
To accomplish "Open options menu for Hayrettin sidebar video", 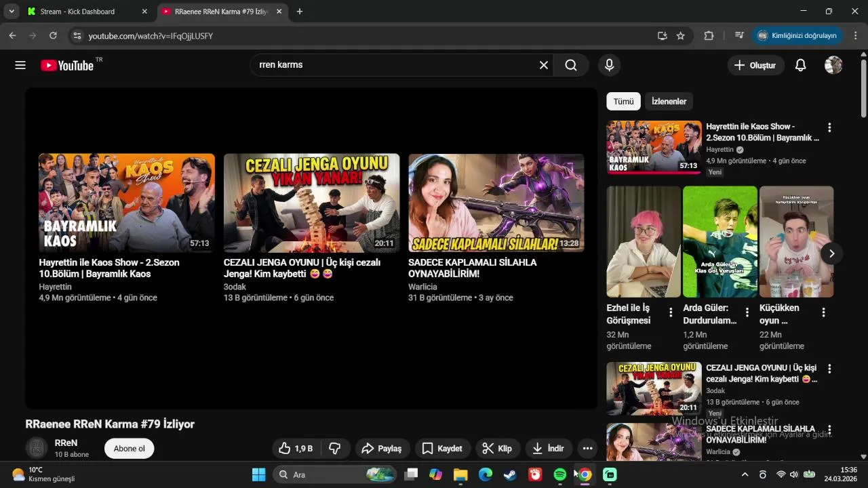I will point(829,127).
